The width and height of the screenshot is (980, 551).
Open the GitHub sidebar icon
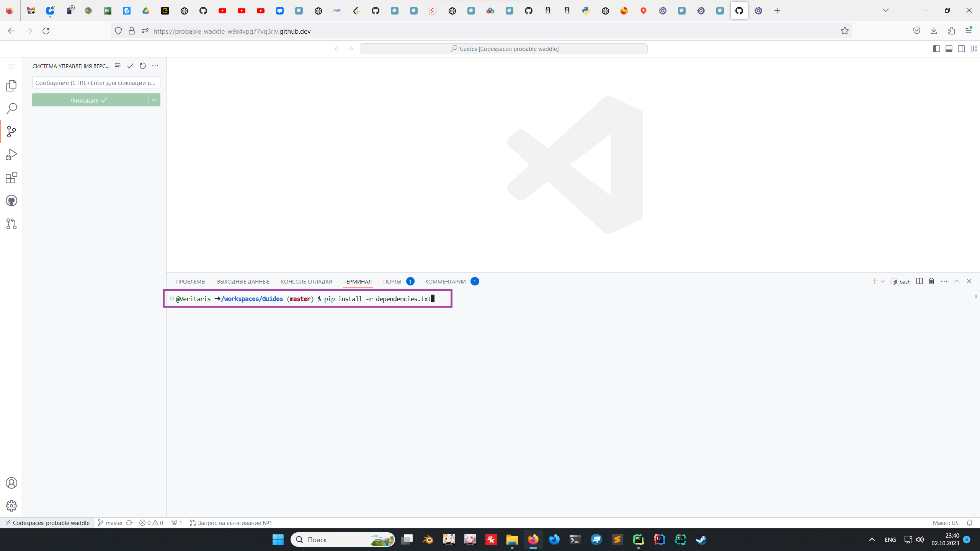(x=11, y=201)
